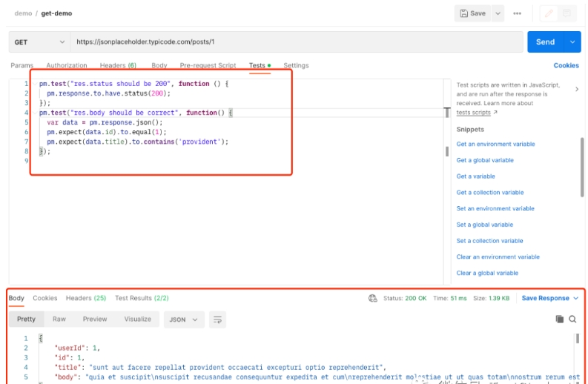Click the 'pm.response.to.have.status(200);' code line
The width and height of the screenshot is (588, 384).
tap(109, 93)
